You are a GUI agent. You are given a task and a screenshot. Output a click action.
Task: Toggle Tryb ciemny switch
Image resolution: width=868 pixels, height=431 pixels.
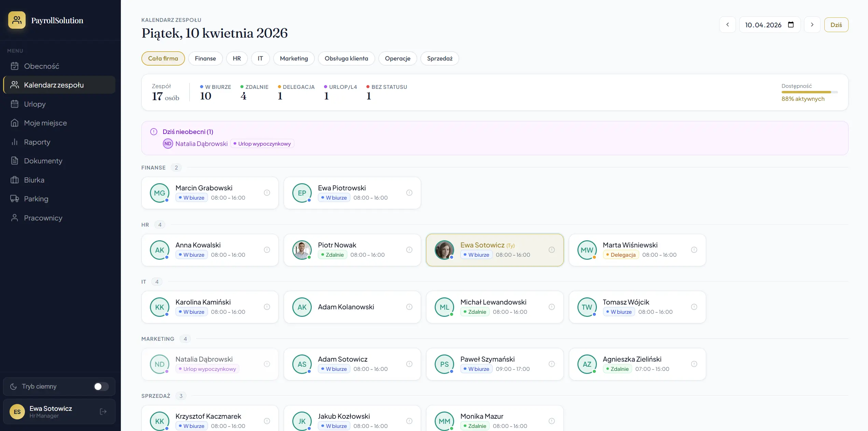[101, 386]
